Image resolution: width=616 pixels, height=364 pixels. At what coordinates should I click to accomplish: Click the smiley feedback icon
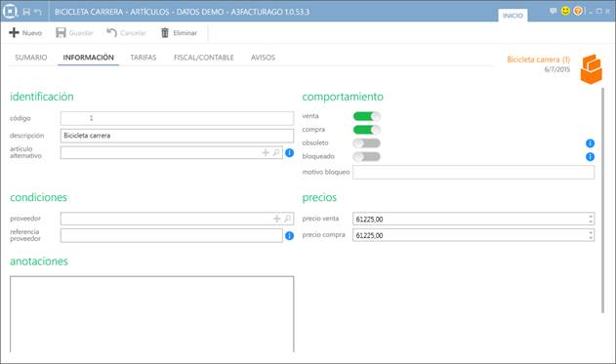click(x=565, y=11)
